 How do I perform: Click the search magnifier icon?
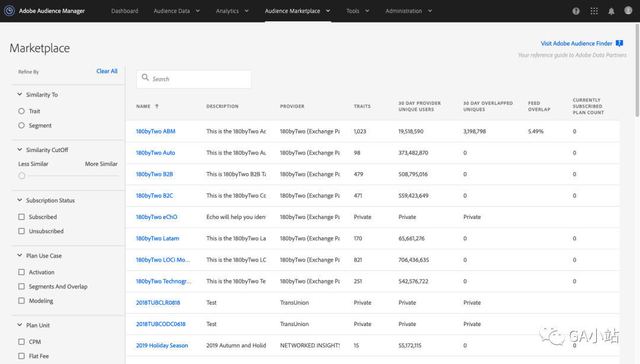(x=145, y=77)
